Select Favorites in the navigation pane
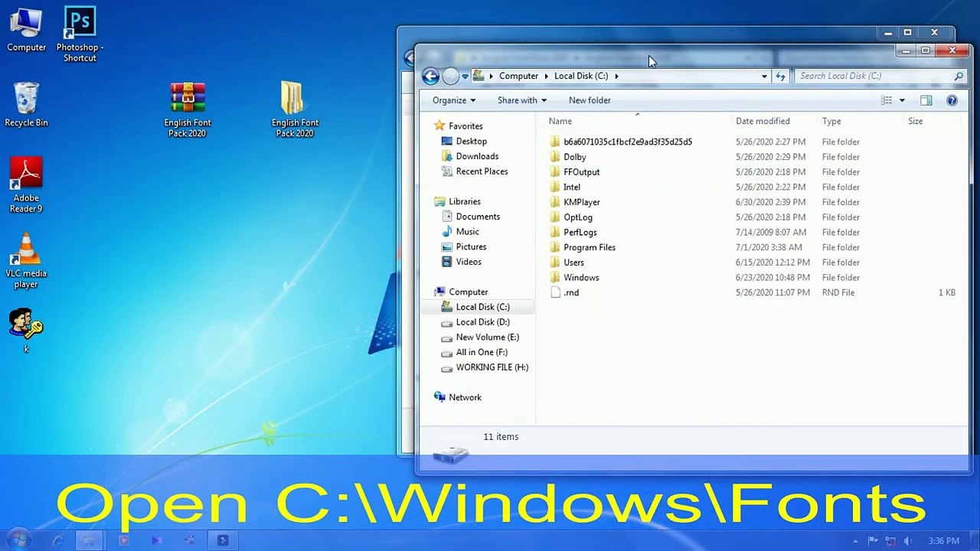Image resolution: width=980 pixels, height=551 pixels. tap(465, 126)
